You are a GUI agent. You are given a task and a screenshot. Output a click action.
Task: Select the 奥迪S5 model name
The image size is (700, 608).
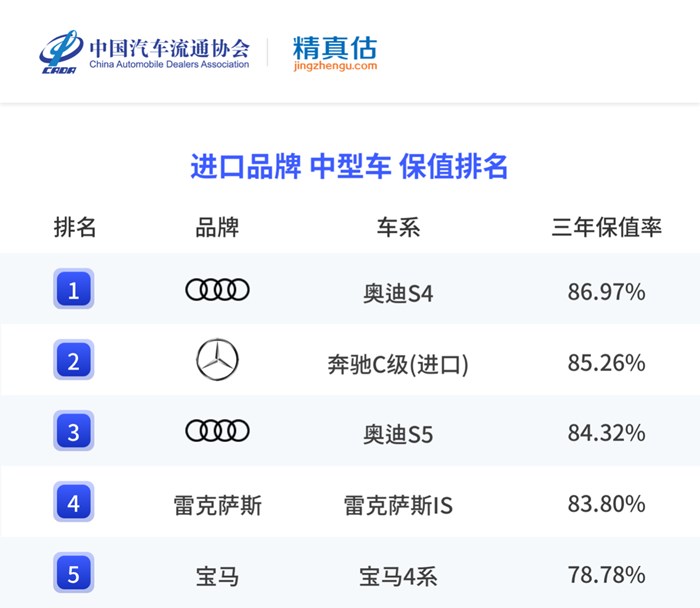pos(398,434)
